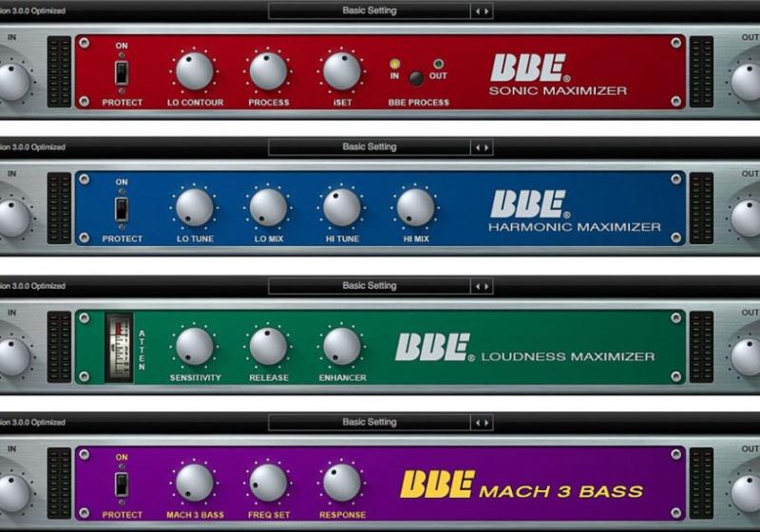Click the RESPONSE knob
This screenshot has height=532, width=760.
pos(342,483)
